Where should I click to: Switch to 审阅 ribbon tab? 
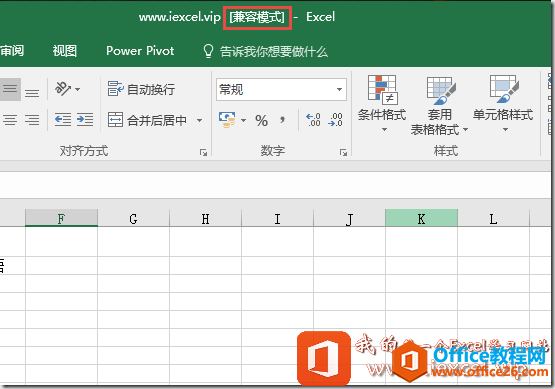pos(12,51)
